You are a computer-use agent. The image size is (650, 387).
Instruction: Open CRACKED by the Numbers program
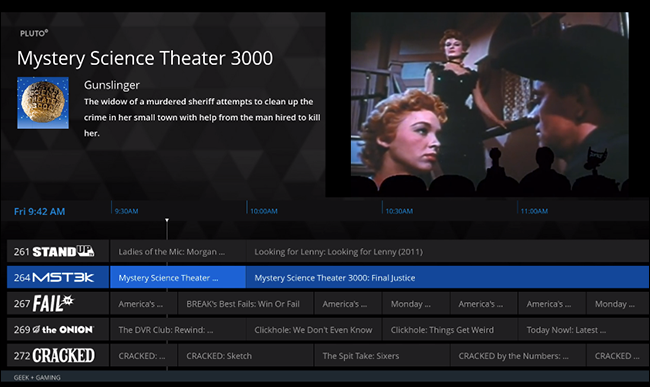click(518, 356)
